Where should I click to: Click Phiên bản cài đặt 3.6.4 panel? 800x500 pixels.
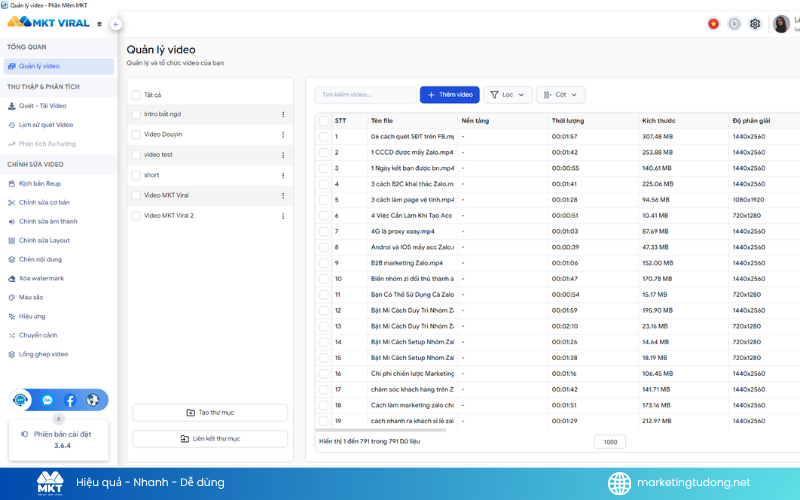(59, 440)
